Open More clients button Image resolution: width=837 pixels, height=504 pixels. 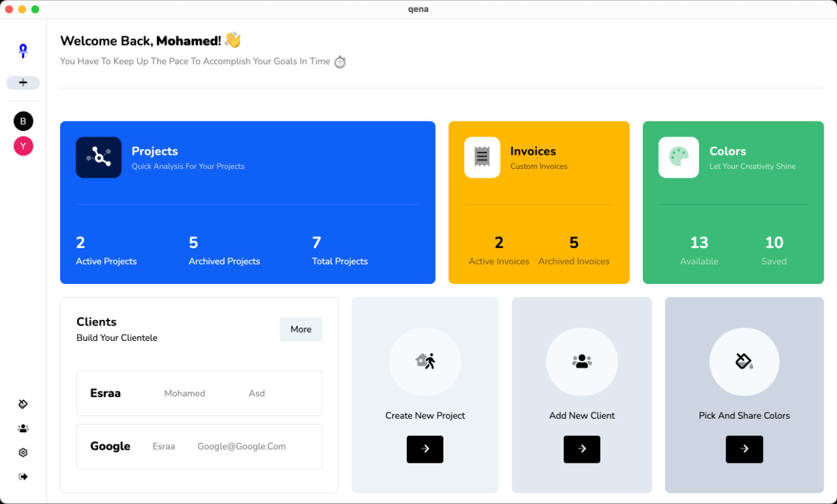point(301,329)
